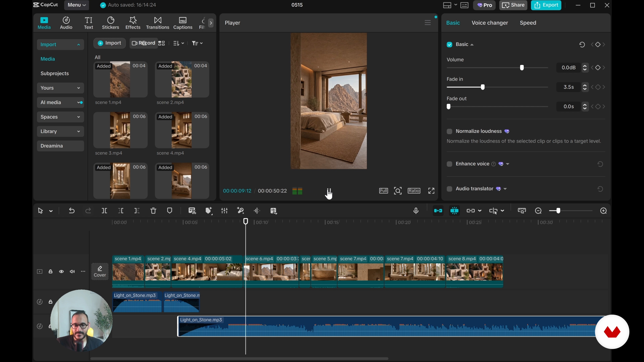Toggle main track magnet in timeline

click(x=438, y=211)
